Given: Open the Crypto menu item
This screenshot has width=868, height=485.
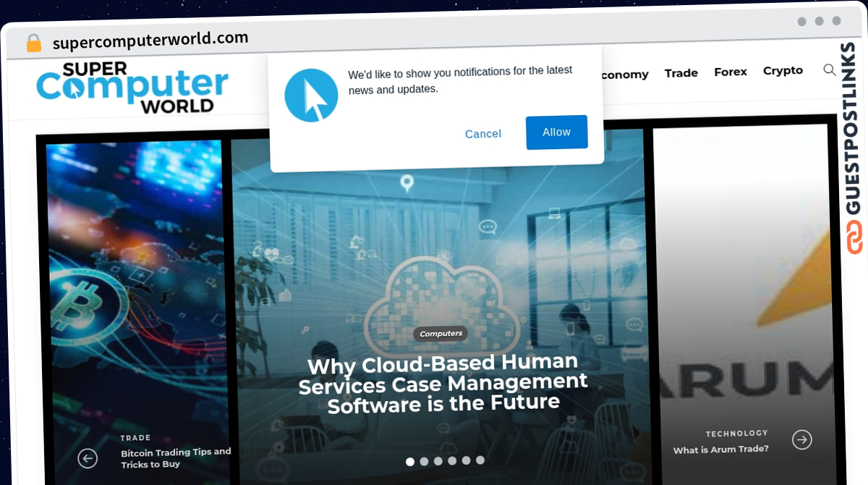Looking at the screenshot, I should (783, 70).
